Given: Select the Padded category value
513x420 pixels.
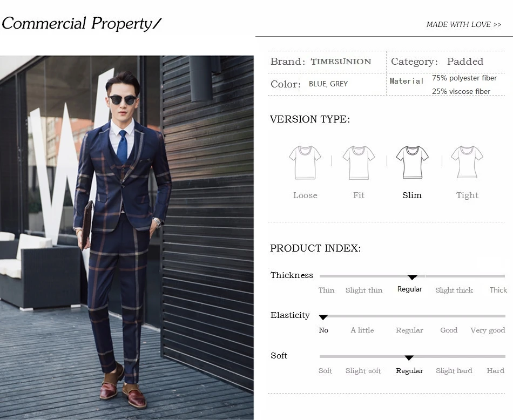Looking at the screenshot, I should click(465, 62).
